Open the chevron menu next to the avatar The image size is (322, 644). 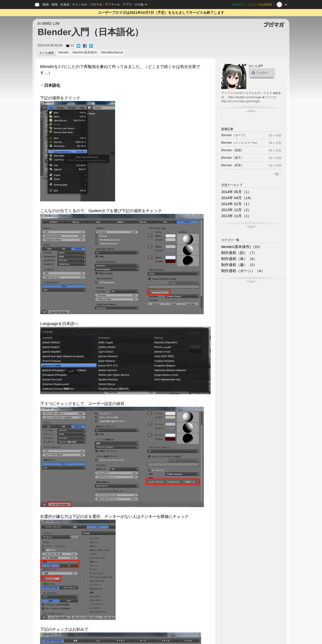(x=286, y=5)
